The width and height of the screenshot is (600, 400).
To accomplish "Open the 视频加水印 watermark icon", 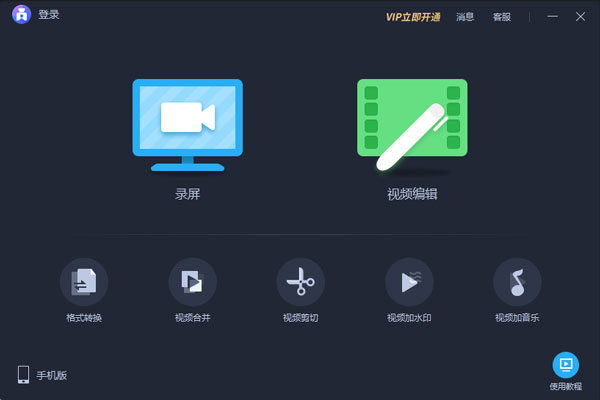I will click(409, 282).
